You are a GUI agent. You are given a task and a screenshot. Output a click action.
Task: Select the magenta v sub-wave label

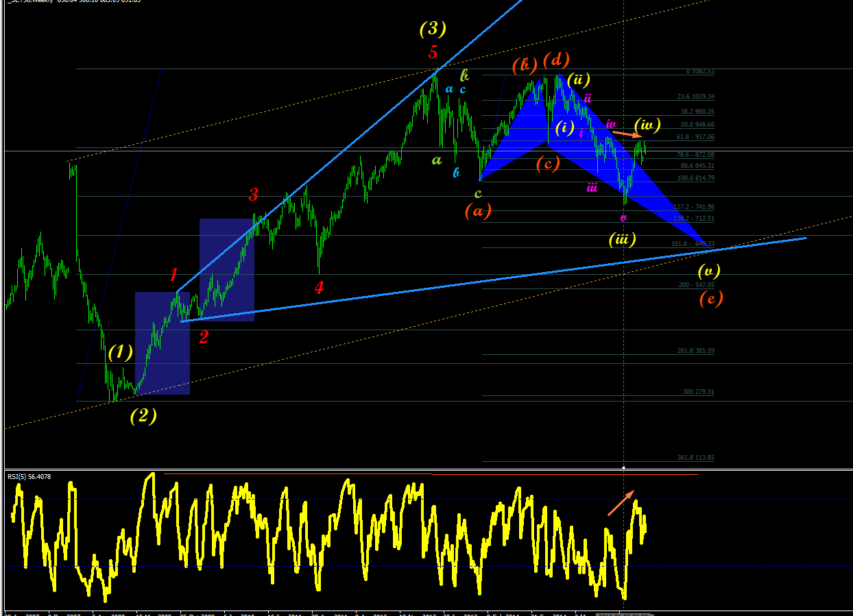(x=623, y=217)
